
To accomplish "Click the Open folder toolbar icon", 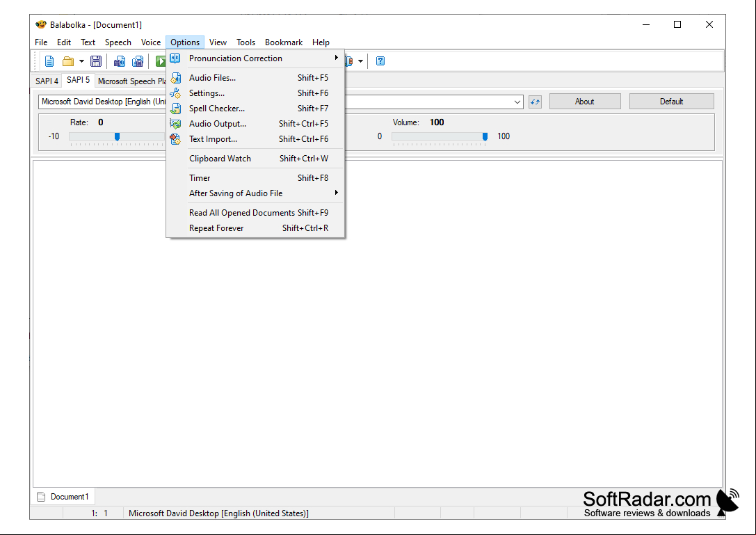I will point(68,61).
